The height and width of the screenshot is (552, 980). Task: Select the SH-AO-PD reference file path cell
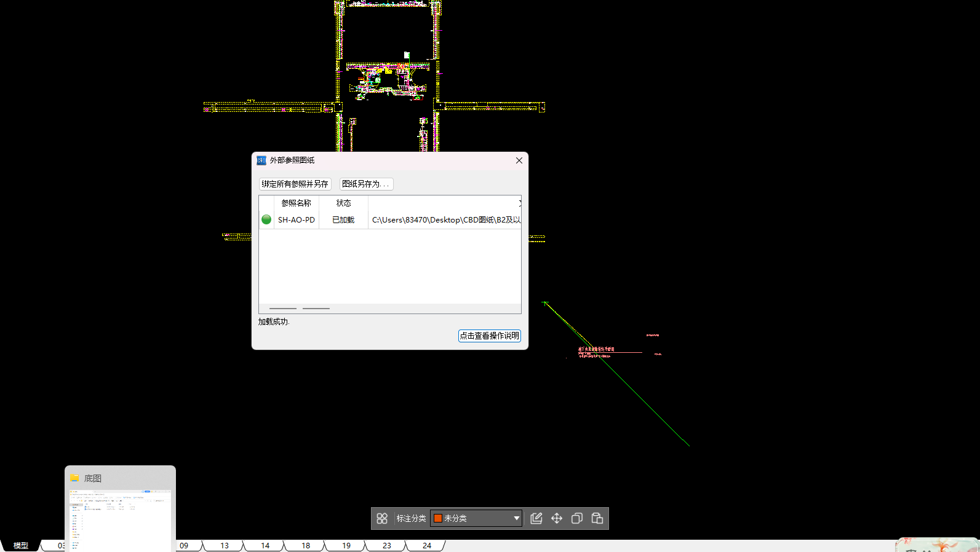(445, 219)
